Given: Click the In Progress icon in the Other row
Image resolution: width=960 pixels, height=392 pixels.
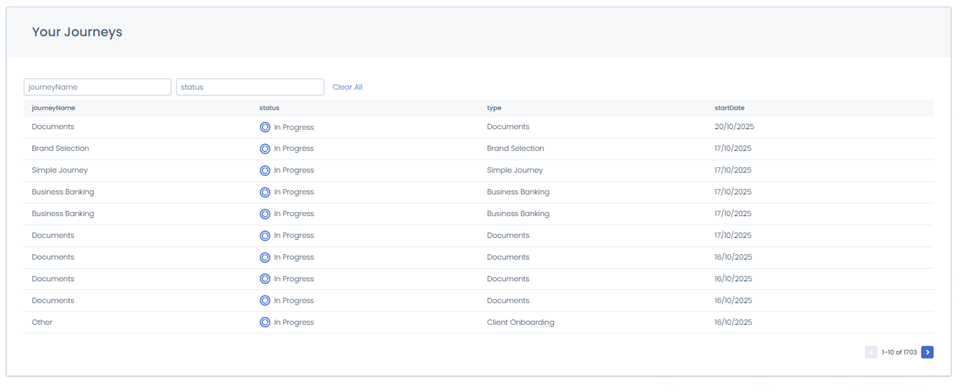Looking at the screenshot, I should (x=264, y=322).
